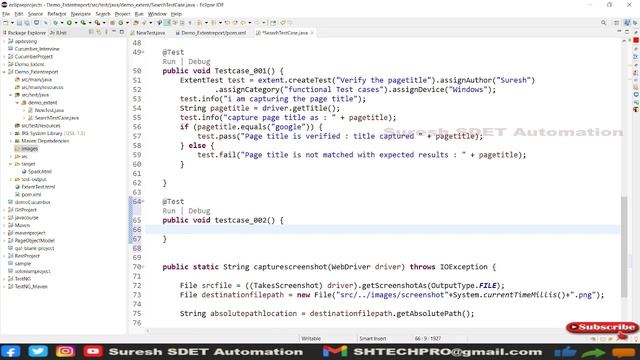
Task: Click Run link above testcase_002
Action: tap(169, 211)
